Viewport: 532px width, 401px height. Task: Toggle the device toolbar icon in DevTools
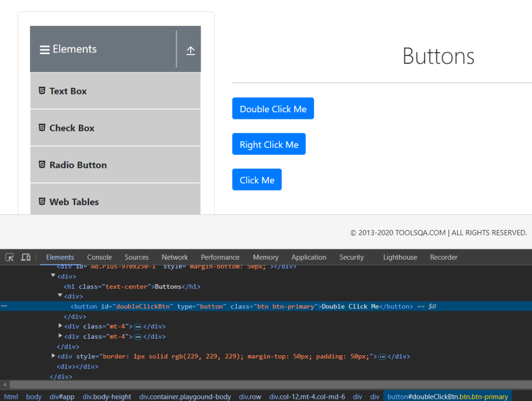point(25,257)
